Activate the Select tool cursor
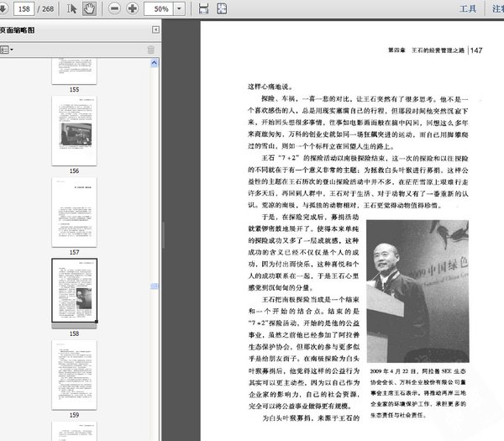Viewport: 504px width, 441px height. 72,8
